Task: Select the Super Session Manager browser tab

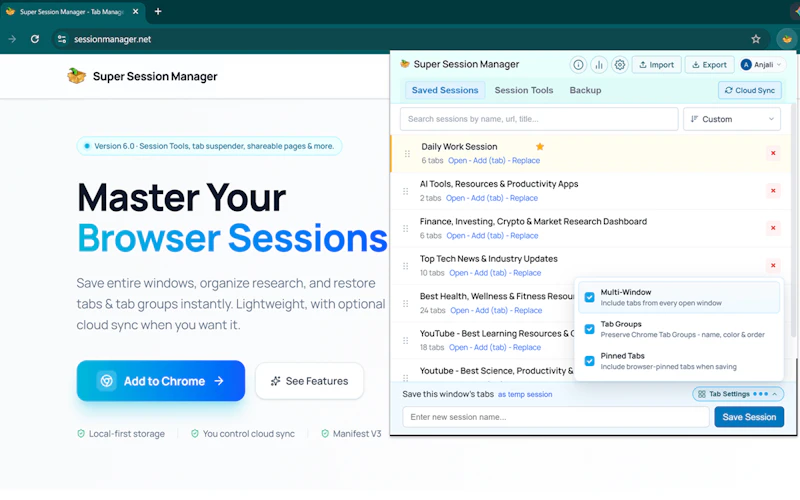Action: click(72, 12)
